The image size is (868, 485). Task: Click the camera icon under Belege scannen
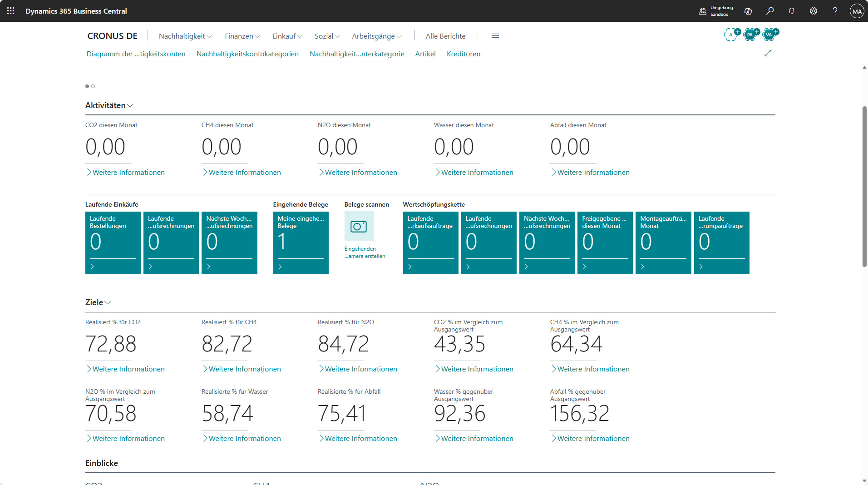coord(359,226)
